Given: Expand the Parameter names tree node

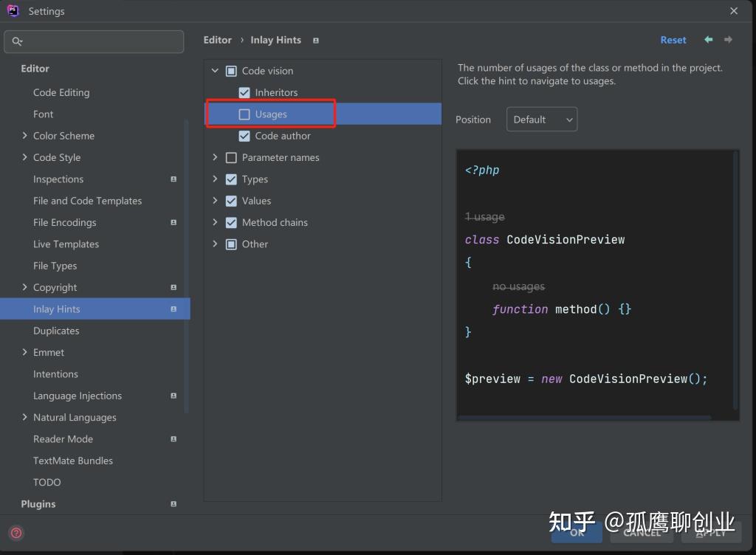Looking at the screenshot, I should (x=215, y=157).
